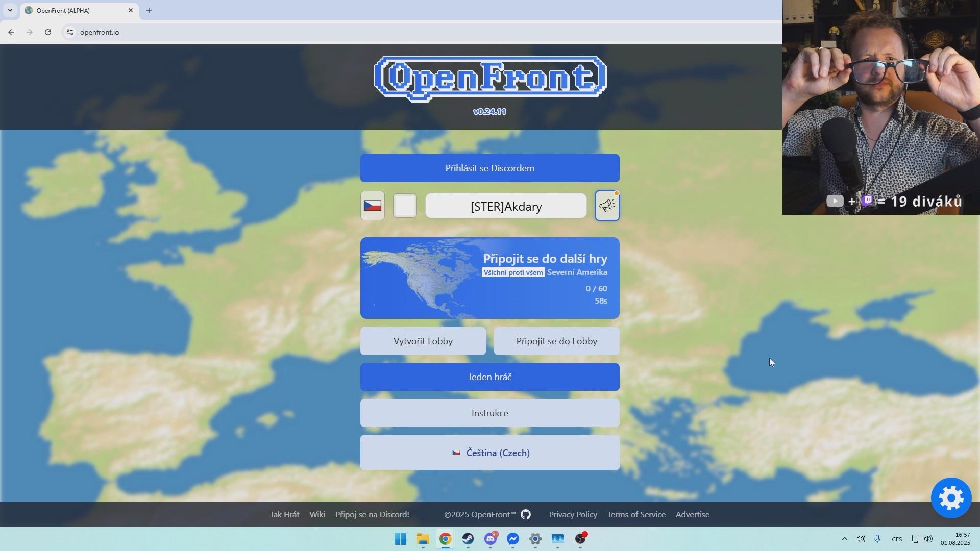This screenshot has width=980, height=551.
Task: Open Discord from taskbar
Action: (x=491, y=539)
